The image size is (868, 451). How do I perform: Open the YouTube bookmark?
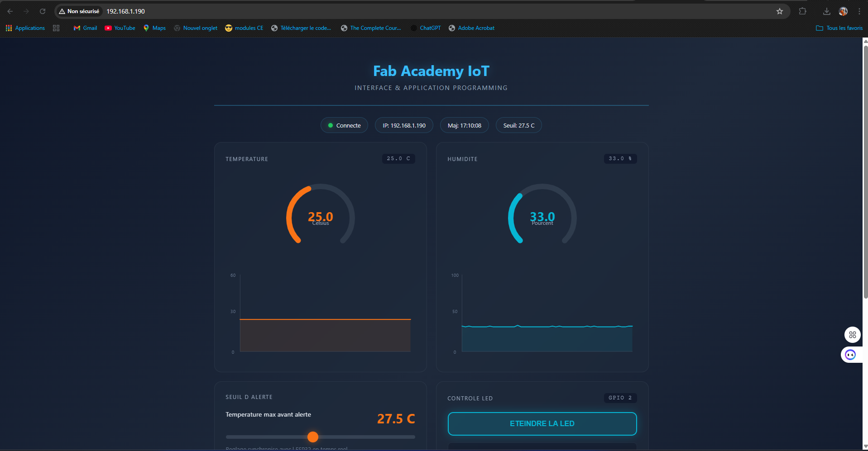pos(120,28)
